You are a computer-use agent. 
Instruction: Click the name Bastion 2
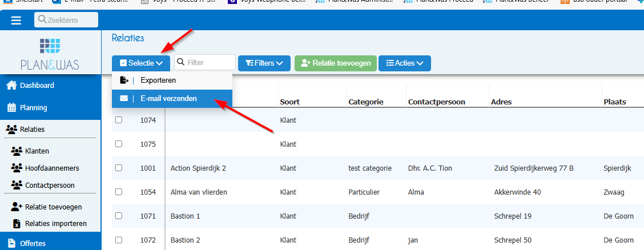pyautogui.click(x=185, y=240)
